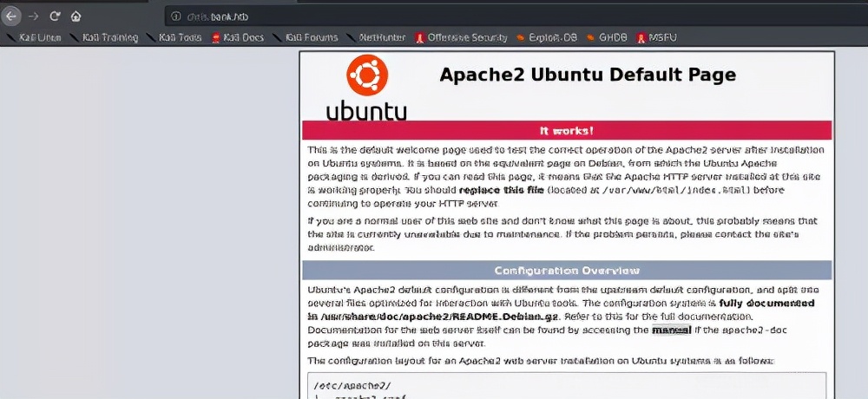Open the GHDB bookmark
Screen dimensions: 868x399
tap(608, 37)
